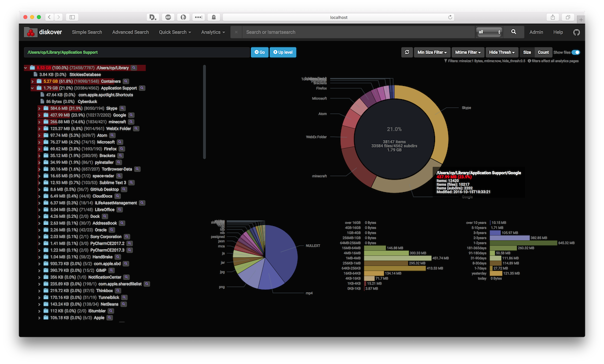The height and width of the screenshot is (364, 604).
Task: Click the reload filters refresh icon
Action: 407,53
